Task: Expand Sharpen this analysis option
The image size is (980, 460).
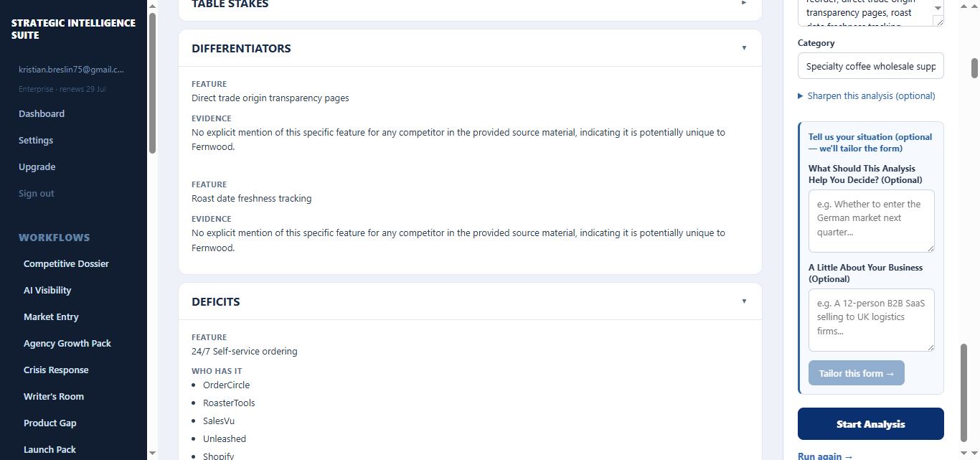Action: [x=867, y=95]
